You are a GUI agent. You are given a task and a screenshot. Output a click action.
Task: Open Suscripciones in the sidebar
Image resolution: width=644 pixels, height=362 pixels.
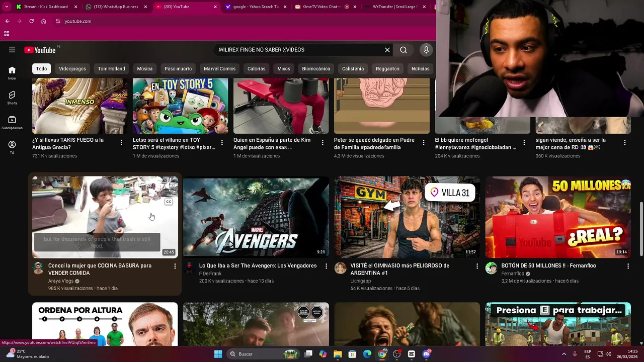(12, 123)
